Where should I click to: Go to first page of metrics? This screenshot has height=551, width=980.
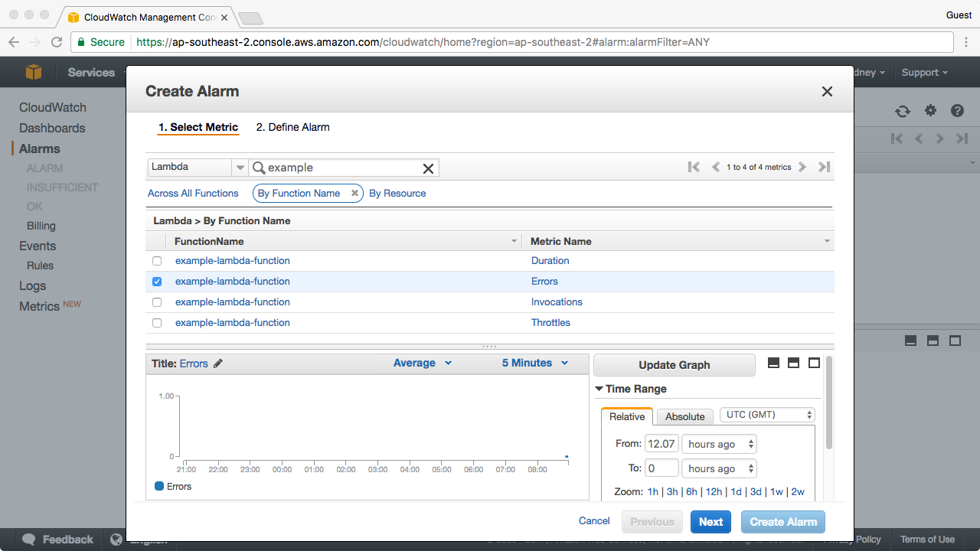pyautogui.click(x=694, y=167)
